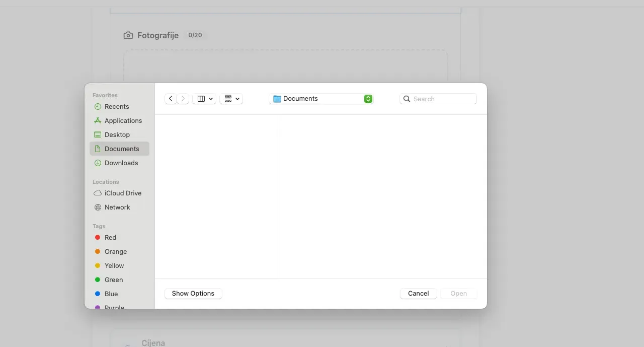Select Network under Locations
The image size is (644, 347).
(117, 207)
